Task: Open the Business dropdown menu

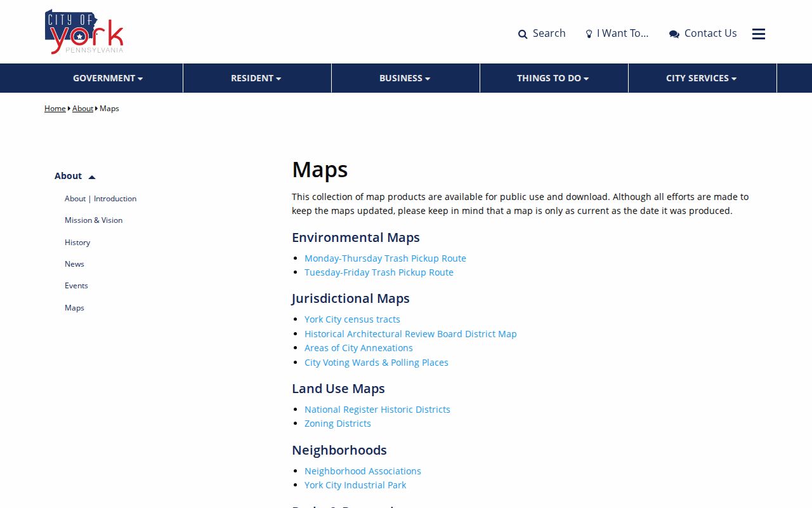Action: tap(405, 78)
